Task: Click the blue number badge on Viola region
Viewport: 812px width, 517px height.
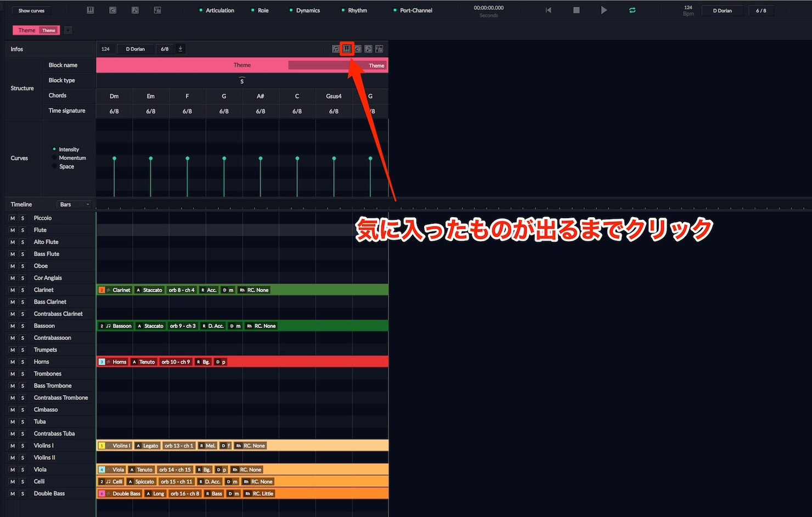Action: [101, 470]
